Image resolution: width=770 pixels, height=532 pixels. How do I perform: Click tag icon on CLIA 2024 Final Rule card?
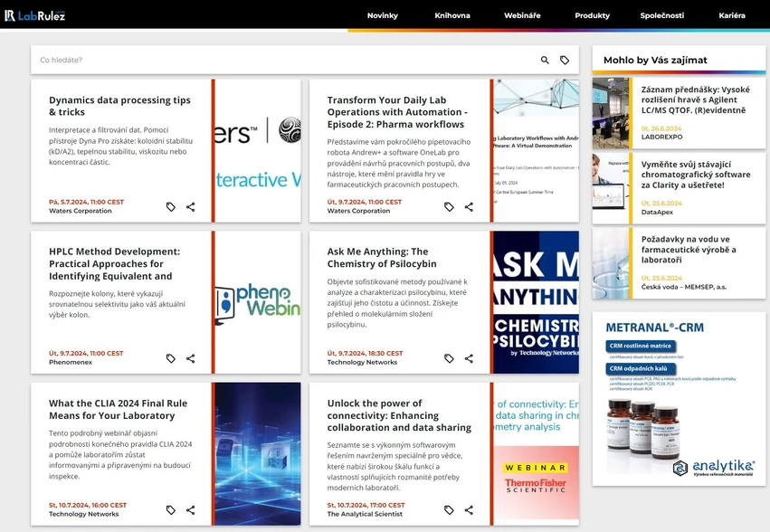tap(170, 510)
